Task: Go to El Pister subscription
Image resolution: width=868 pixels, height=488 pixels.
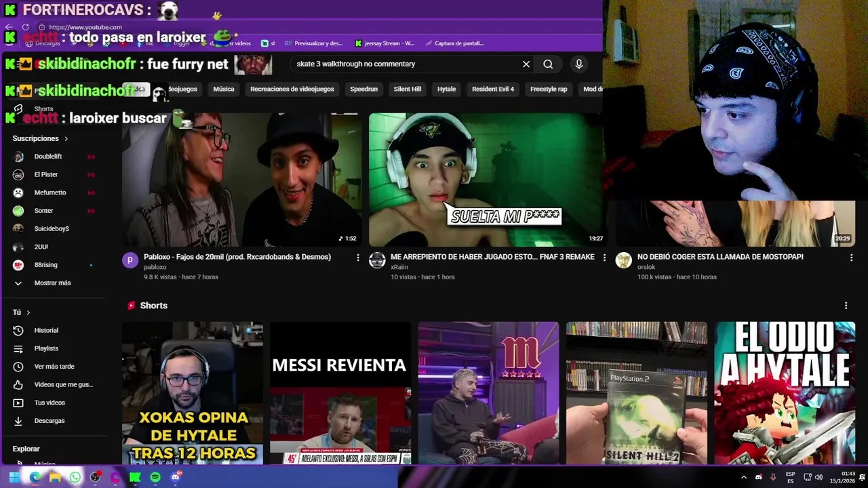Action: pos(46,174)
